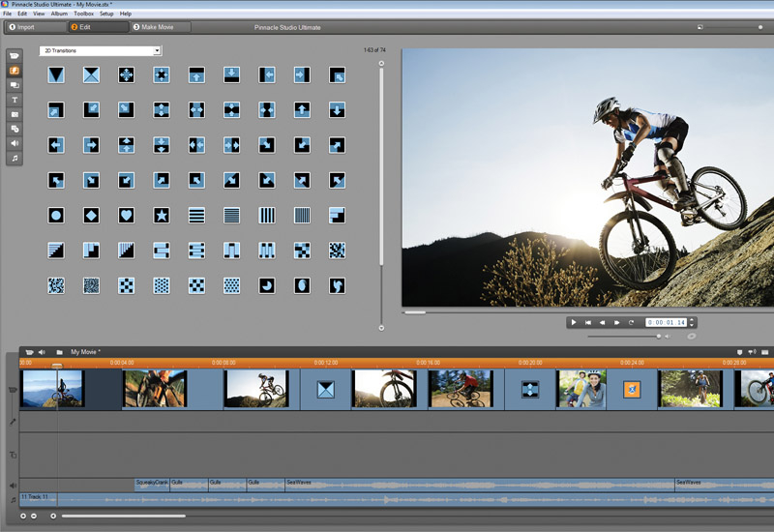Switch to the Import tab
Image resolution: width=774 pixels, height=532 pixels.
[x=35, y=27]
